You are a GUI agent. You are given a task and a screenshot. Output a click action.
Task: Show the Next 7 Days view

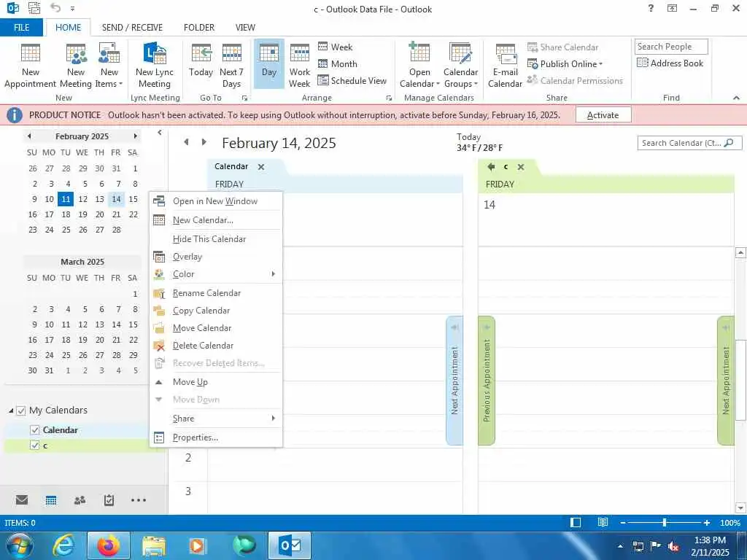(231, 65)
